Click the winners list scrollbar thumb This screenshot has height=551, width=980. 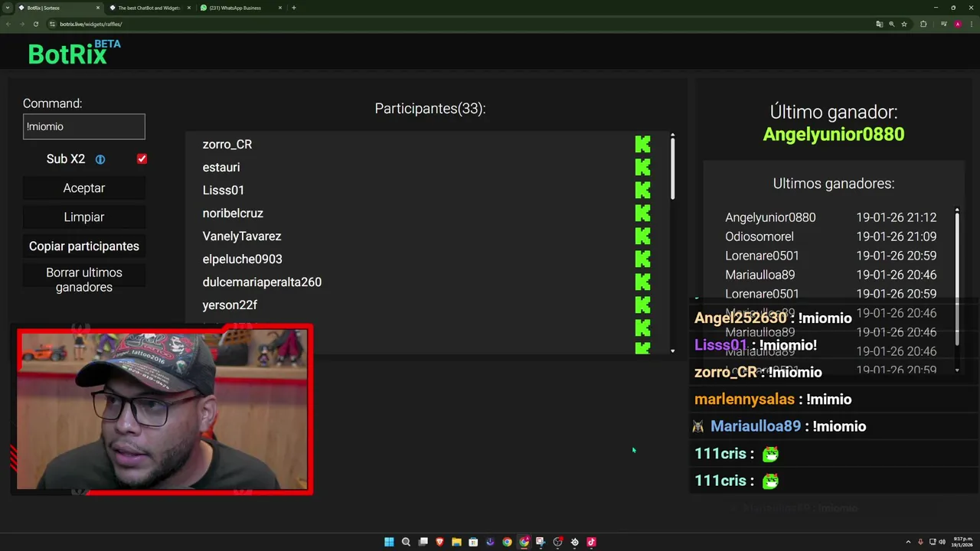coord(957,279)
